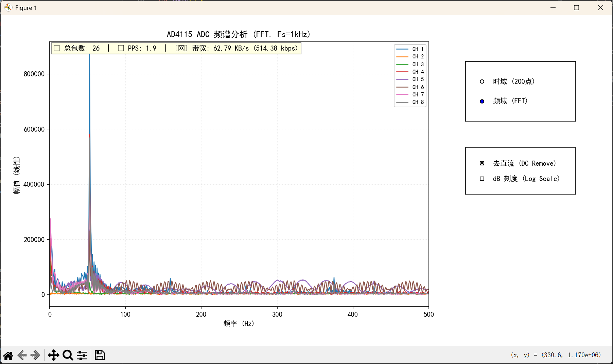Click the cursor coordinates readout (x, y)

pyautogui.click(x=556, y=355)
